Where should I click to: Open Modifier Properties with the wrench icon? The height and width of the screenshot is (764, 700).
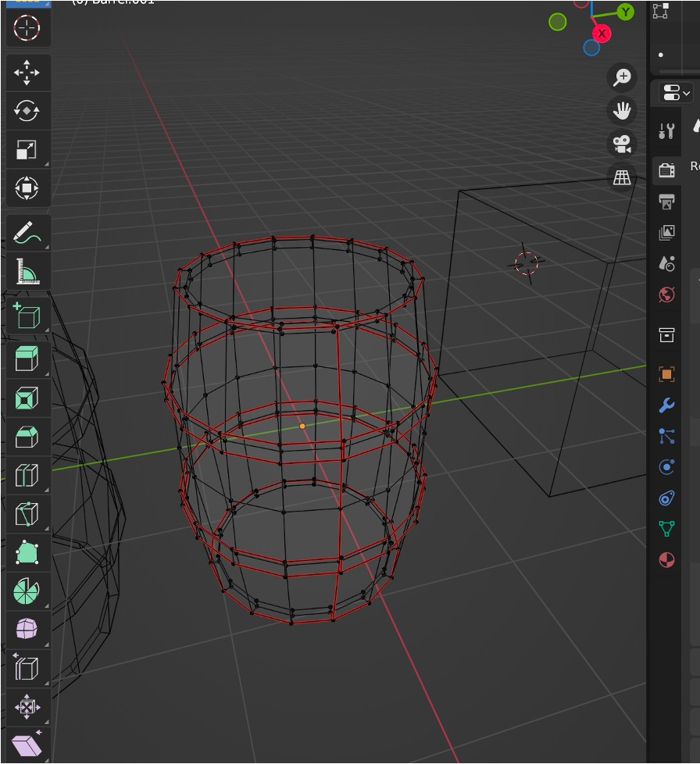click(666, 405)
